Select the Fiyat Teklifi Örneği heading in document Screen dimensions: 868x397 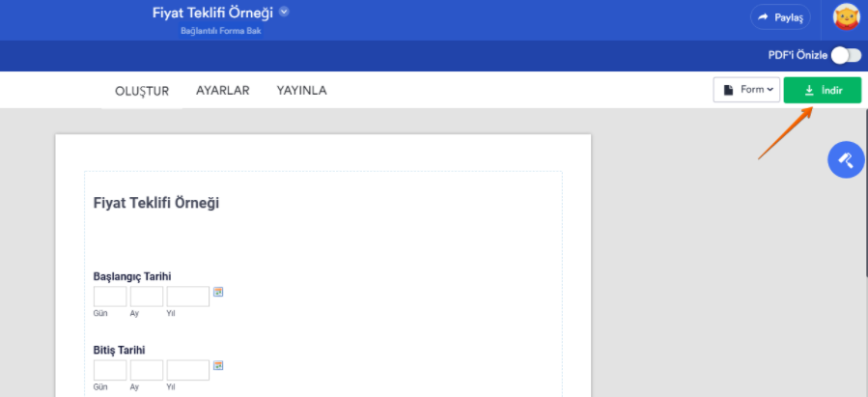tap(156, 203)
